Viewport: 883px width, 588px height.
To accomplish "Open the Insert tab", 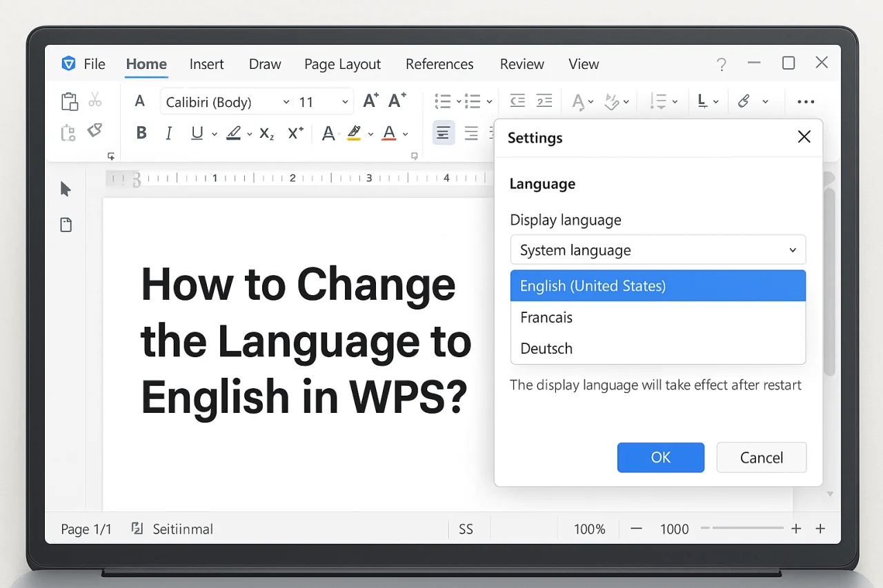I will click(x=206, y=64).
